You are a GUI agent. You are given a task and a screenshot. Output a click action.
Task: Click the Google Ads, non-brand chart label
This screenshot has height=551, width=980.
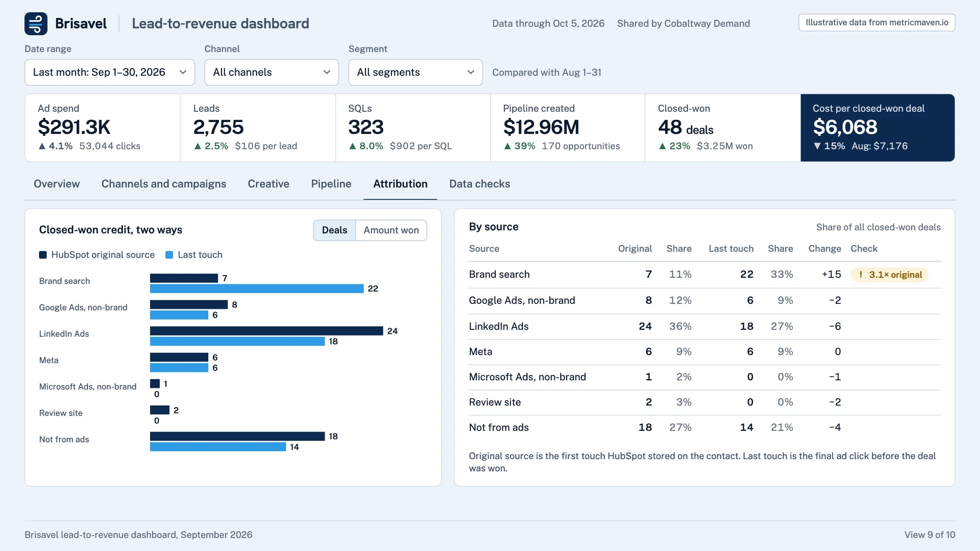(x=83, y=308)
